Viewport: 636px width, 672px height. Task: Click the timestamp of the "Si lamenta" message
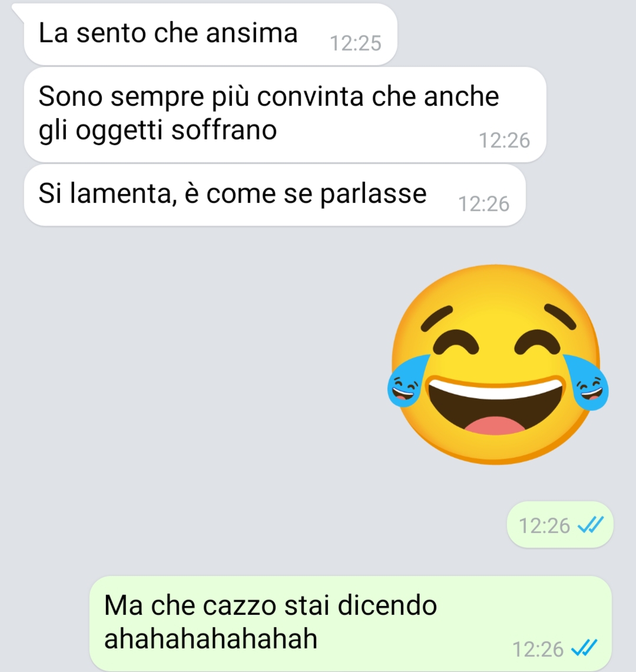[x=483, y=204]
